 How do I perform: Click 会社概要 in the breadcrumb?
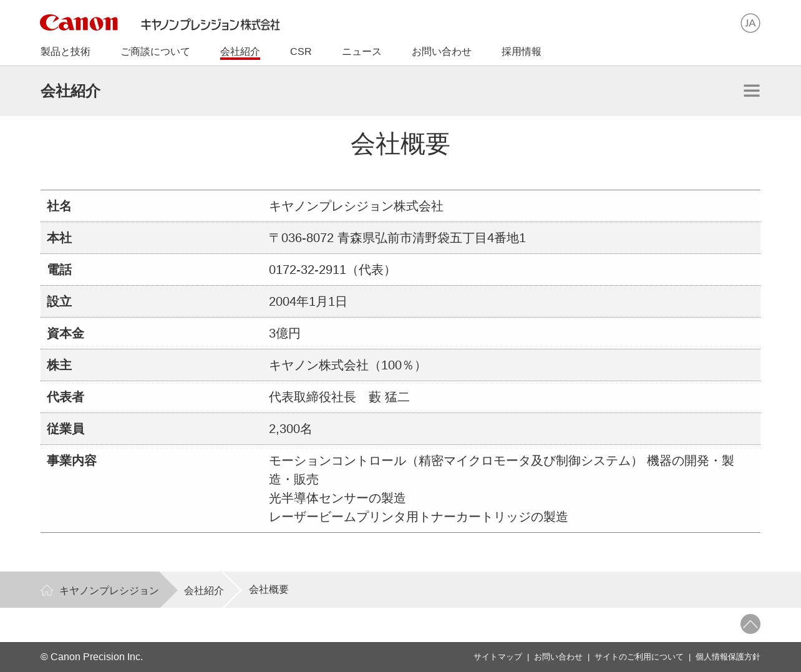(x=269, y=590)
